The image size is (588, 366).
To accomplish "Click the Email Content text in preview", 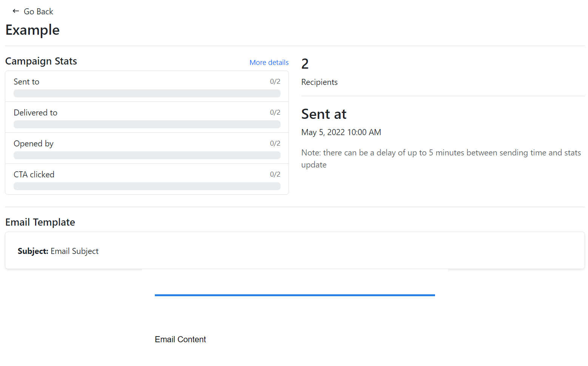I will click(x=180, y=340).
